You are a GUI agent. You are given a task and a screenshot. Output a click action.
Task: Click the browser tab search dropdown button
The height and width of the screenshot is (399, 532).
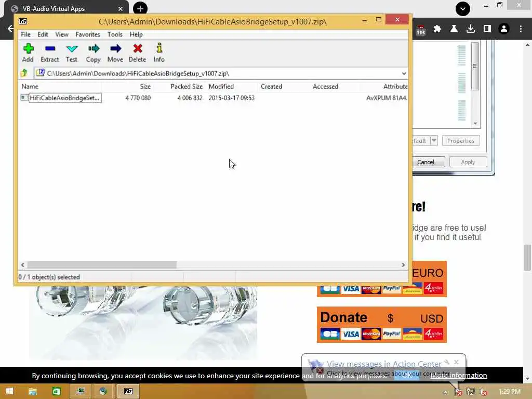click(x=463, y=8)
